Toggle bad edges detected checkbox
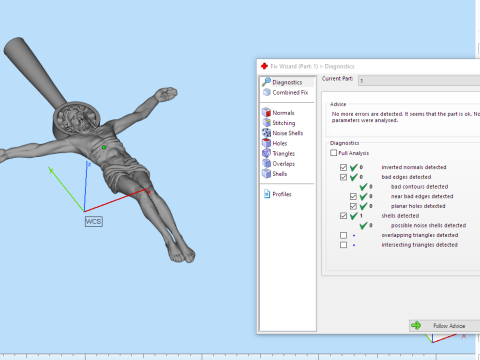Image resolution: width=480 pixels, height=360 pixels. click(x=343, y=177)
